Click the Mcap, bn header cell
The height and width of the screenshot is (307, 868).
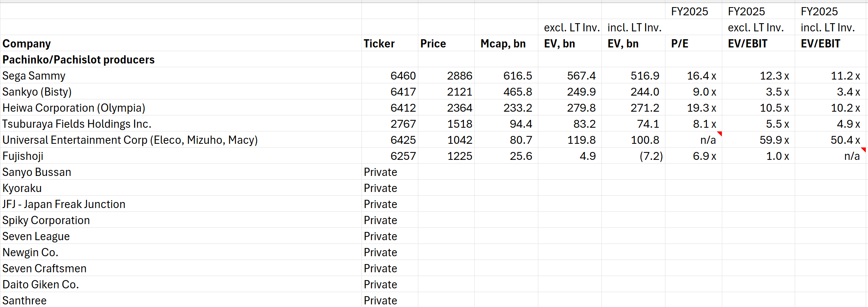506,43
